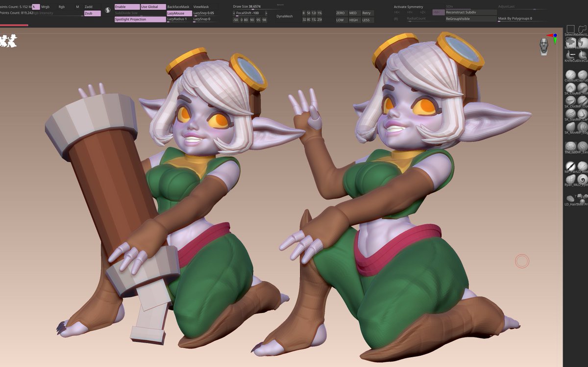Increase FocalShift with right arrow
This screenshot has width=588, height=367.
click(x=266, y=13)
